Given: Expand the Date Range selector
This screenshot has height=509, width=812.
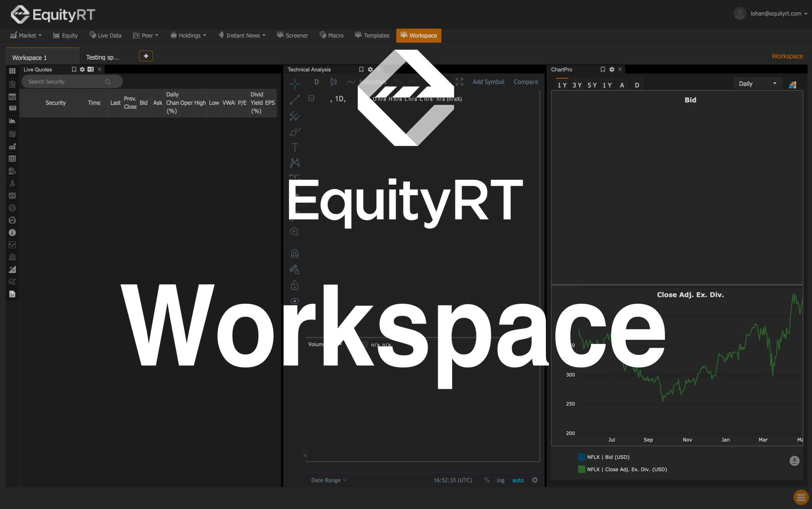Looking at the screenshot, I should pos(329,480).
